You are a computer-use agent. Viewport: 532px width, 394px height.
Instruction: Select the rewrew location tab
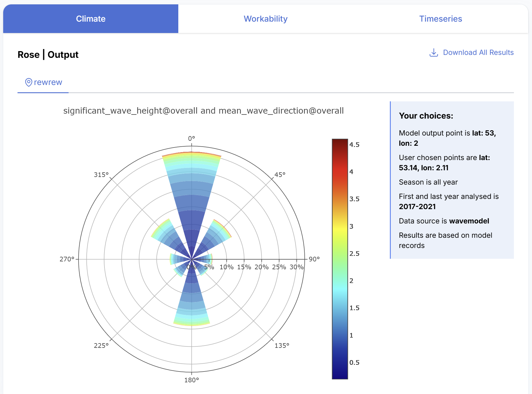pos(43,83)
